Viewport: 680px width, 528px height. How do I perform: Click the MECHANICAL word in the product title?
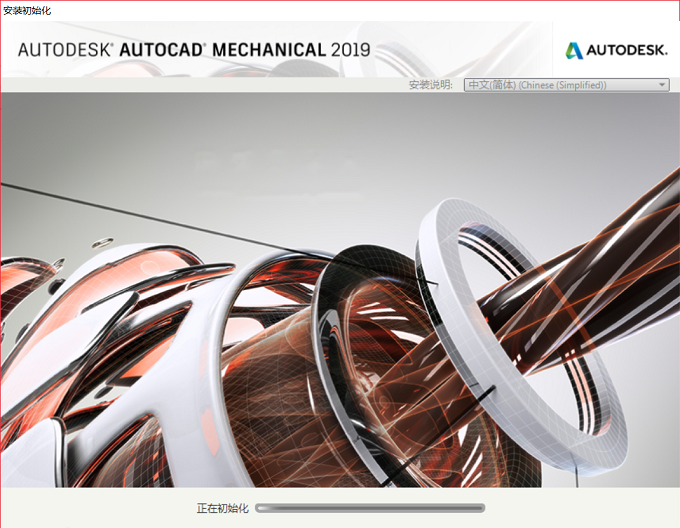[269, 50]
